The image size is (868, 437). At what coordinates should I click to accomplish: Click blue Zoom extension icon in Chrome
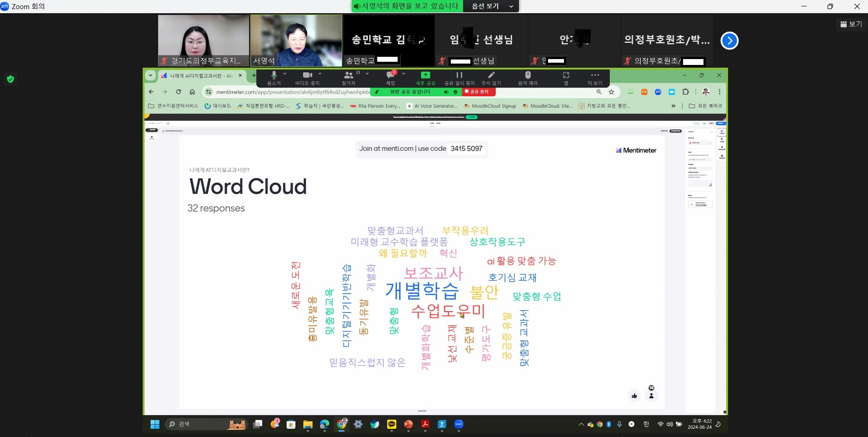658,92
